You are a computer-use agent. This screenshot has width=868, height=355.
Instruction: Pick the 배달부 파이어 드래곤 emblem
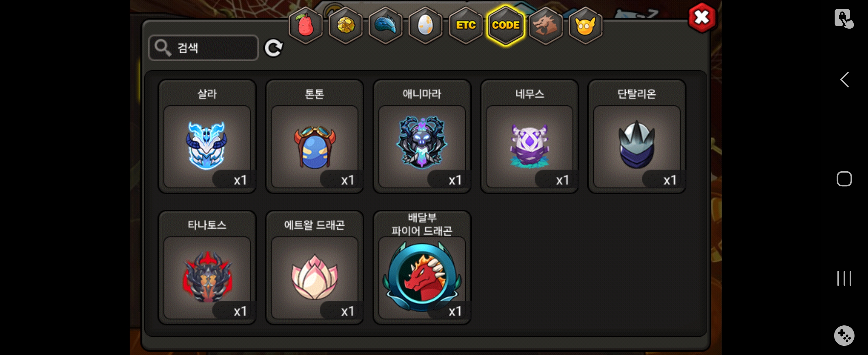[422, 268]
